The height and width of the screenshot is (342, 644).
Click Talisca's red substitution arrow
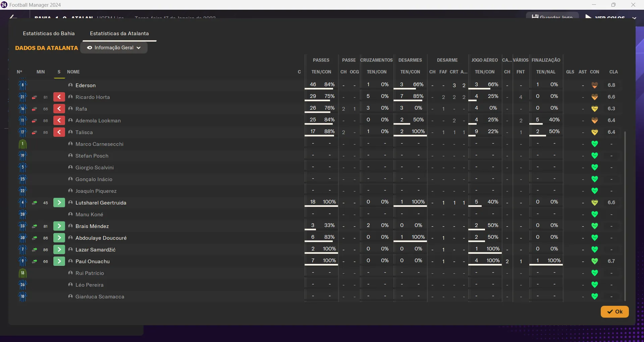pyautogui.click(x=59, y=132)
